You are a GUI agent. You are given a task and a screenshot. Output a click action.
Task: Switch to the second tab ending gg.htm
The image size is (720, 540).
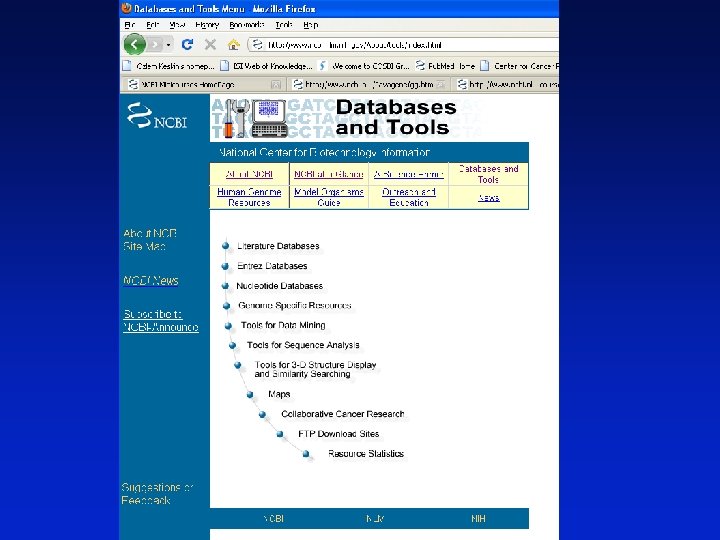(370, 84)
